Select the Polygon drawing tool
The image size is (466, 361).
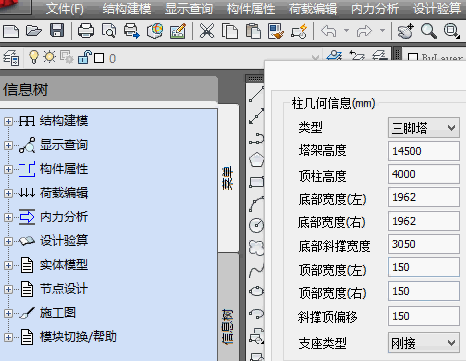(x=256, y=160)
